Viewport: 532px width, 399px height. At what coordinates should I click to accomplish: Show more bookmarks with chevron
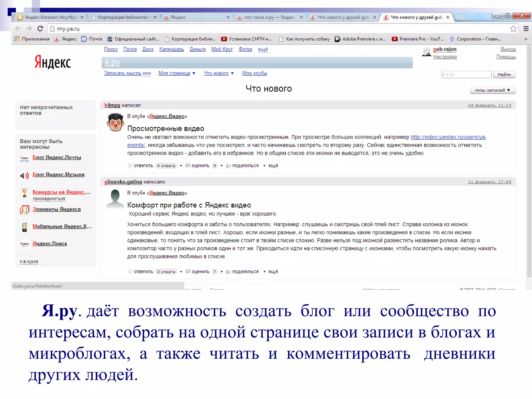[526, 39]
